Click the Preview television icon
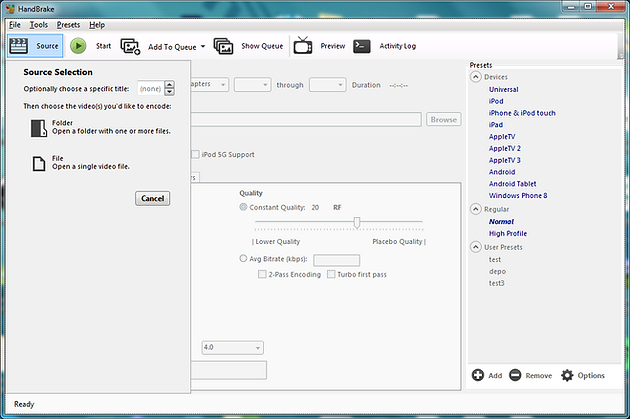This screenshot has height=419, width=630. [x=303, y=45]
